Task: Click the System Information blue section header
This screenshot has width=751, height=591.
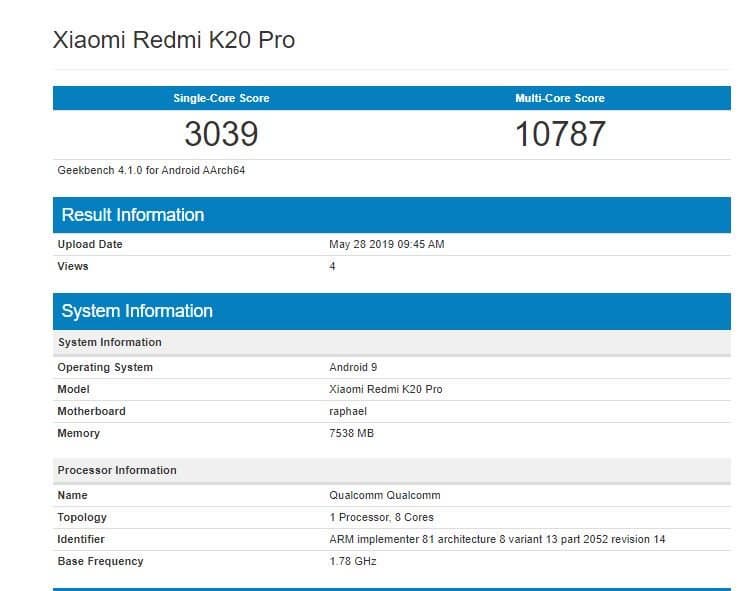Action: click(392, 311)
